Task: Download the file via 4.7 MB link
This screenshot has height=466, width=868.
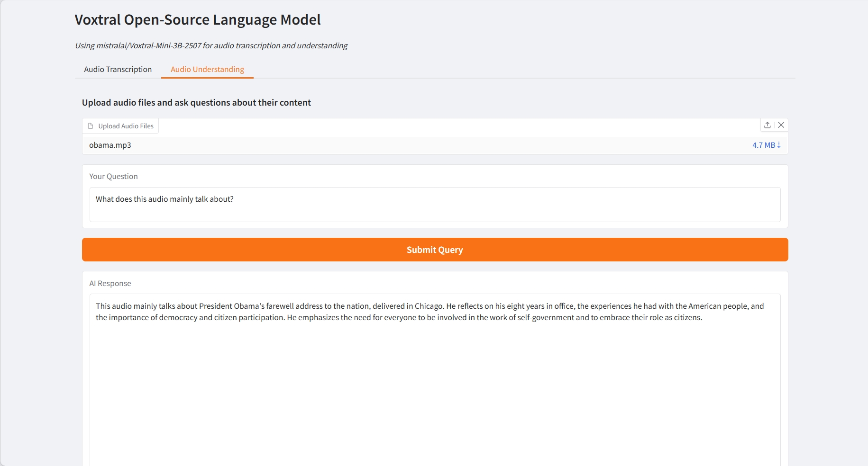Action: (763, 145)
